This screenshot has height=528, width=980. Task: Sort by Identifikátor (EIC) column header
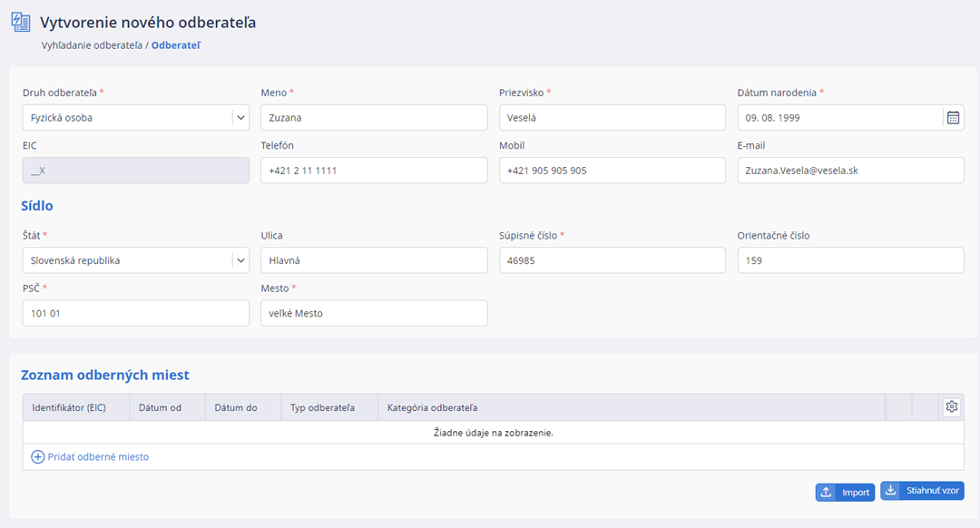click(x=69, y=408)
